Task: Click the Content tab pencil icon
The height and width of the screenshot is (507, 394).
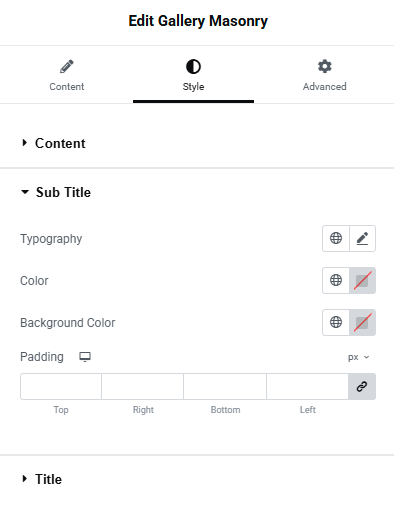Action: [x=67, y=66]
